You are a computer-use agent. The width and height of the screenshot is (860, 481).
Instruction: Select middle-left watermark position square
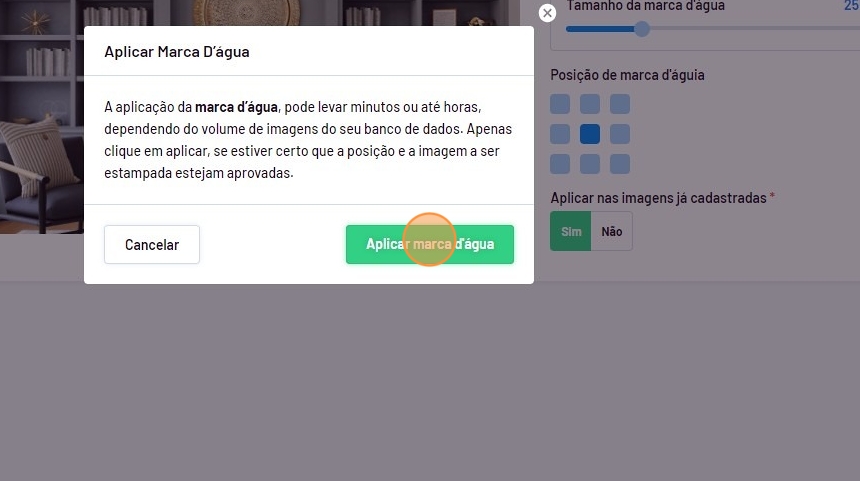pyautogui.click(x=560, y=134)
